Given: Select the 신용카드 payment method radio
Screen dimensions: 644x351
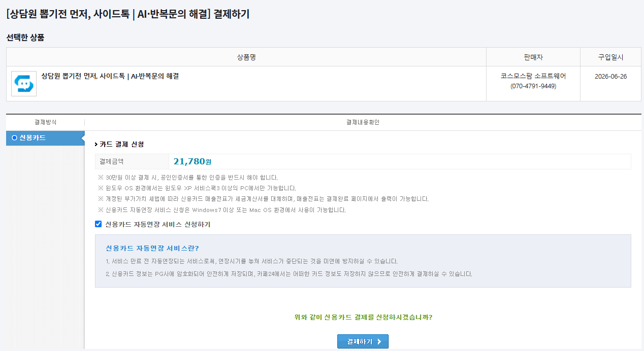Looking at the screenshot, I should pyautogui.click(x=14, y=138).
